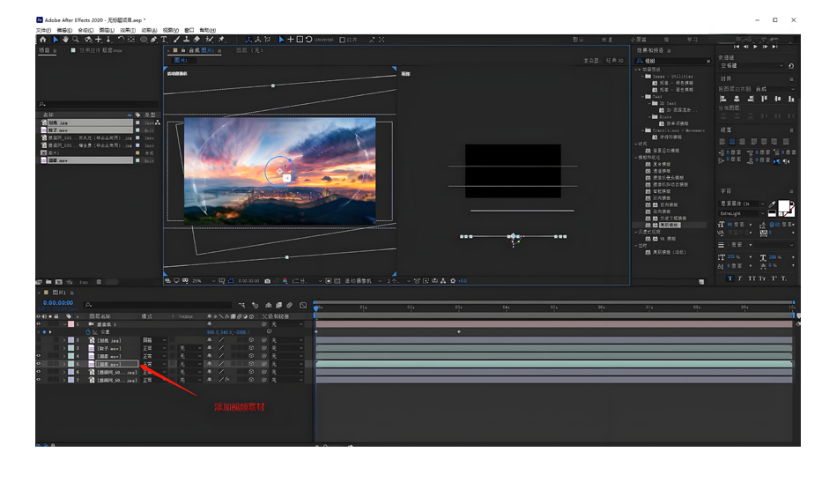Image resolution: width=837 pixels, height=504 pixels.
Task: Take snapshot with viewer camera icon
Action: click(268, 281)
